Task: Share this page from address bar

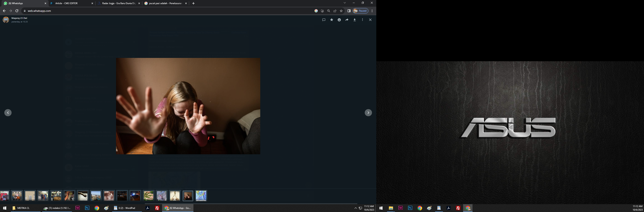Action: tap(335, 11)
